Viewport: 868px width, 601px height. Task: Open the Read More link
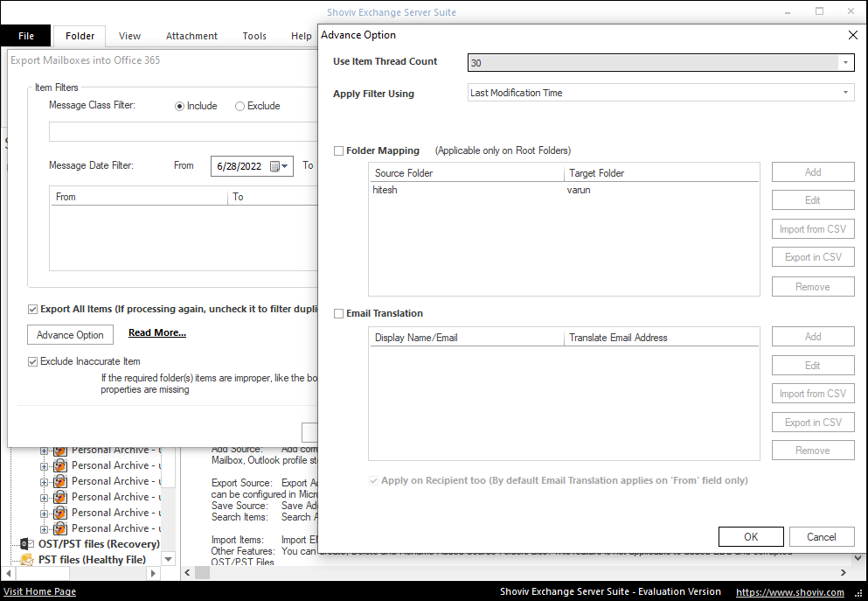click(x=157, y=333)
